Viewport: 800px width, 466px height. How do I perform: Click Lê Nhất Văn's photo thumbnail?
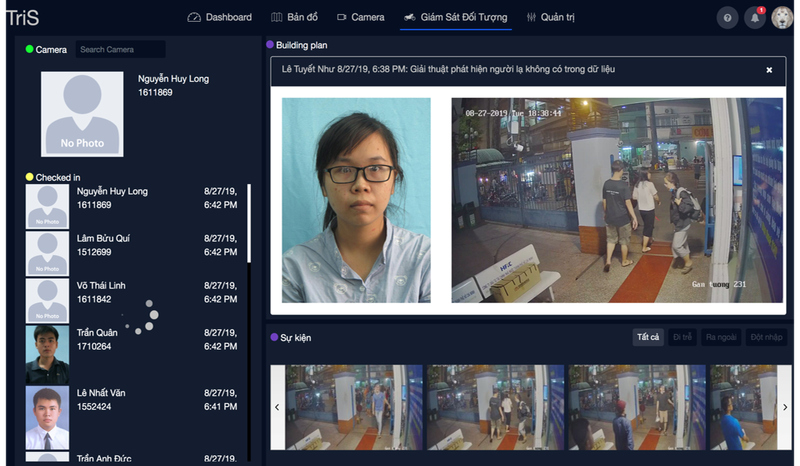(x=47, y=417)
